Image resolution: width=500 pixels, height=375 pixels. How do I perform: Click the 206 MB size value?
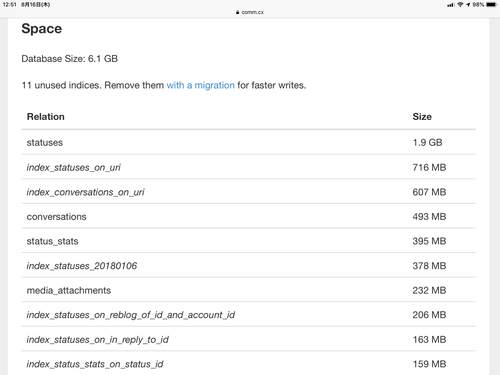click(429, 315)
